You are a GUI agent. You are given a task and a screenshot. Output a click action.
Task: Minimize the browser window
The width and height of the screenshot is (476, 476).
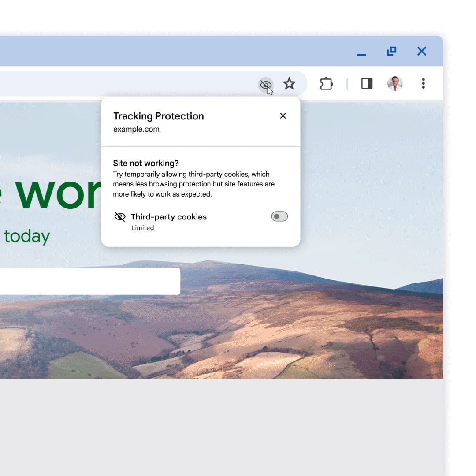(x=361, y=52)
